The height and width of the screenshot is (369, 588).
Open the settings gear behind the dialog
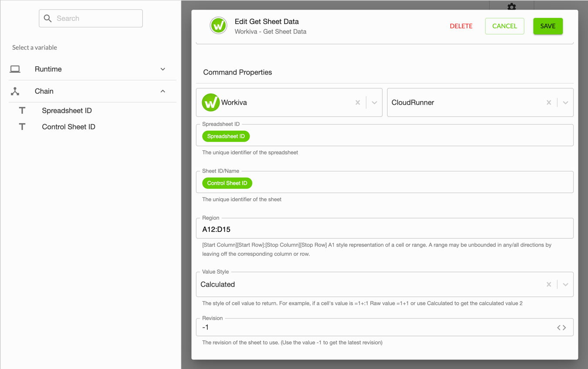tap(512, 6)
